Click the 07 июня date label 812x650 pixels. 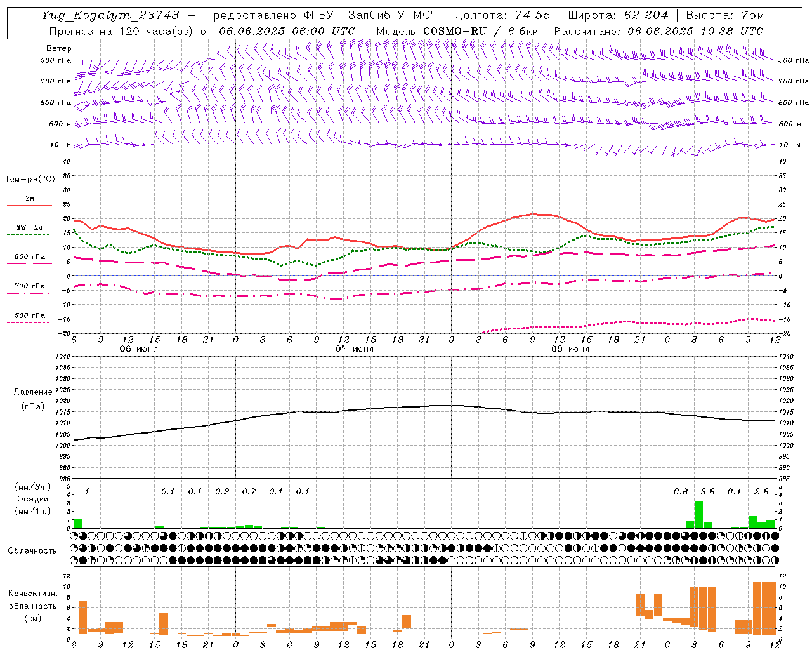pos(355,349)
